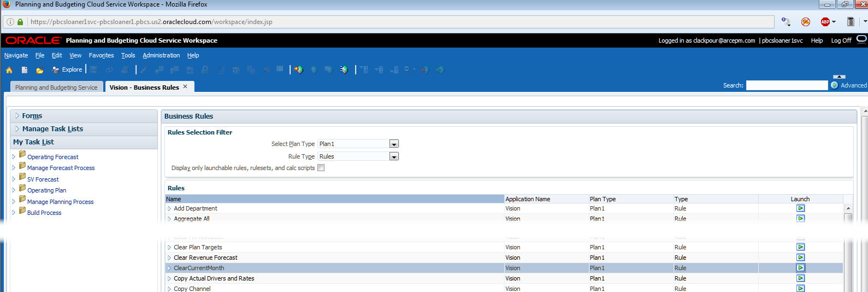
Task: Sort rules by the Name column header
Action: (x=334, y=199)
